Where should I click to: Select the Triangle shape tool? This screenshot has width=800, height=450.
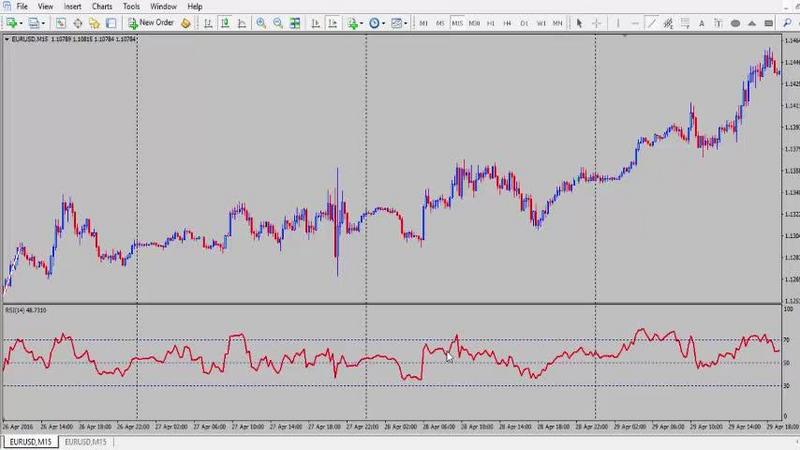tap(752, 23)
